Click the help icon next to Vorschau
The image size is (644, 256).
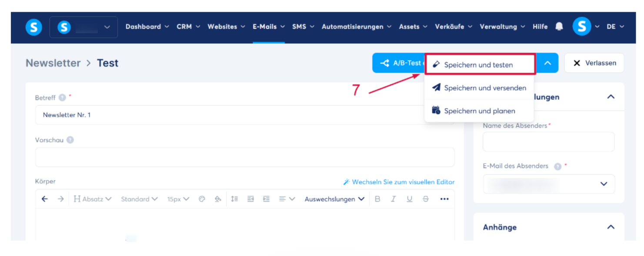coord(70,140)
